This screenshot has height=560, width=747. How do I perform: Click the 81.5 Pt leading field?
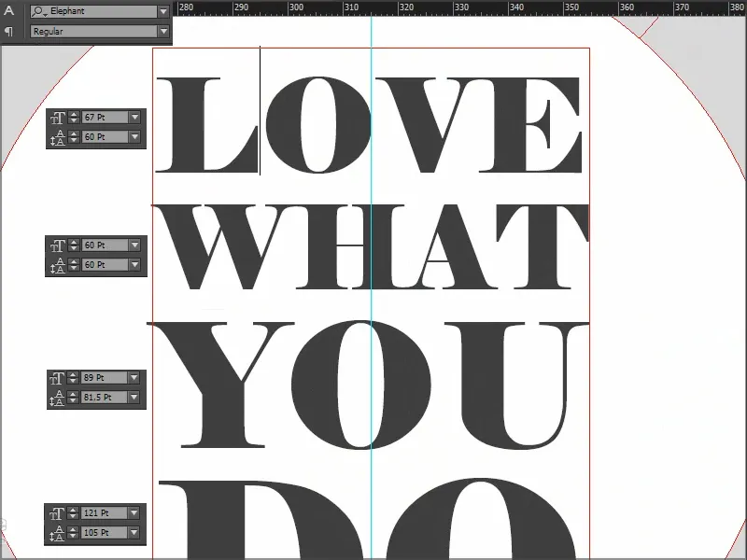point(105,398)
